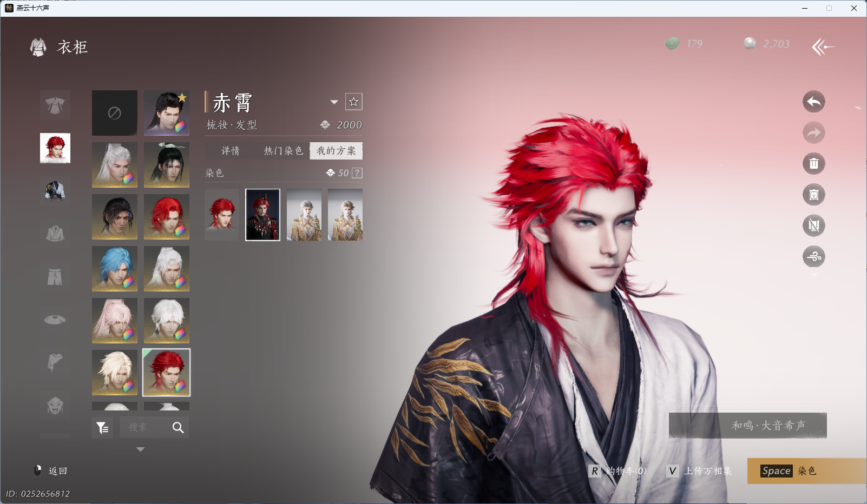Click the back arrow at top right

point(823,47)
